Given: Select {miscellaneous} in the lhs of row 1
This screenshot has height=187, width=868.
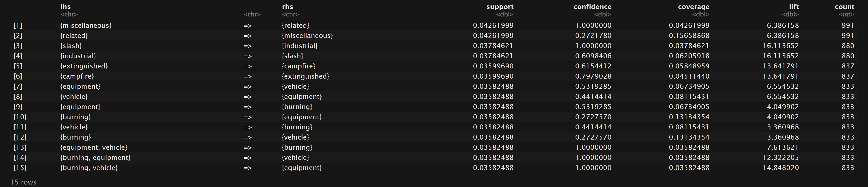Looking at the screenshot, I should pos(86,26).
